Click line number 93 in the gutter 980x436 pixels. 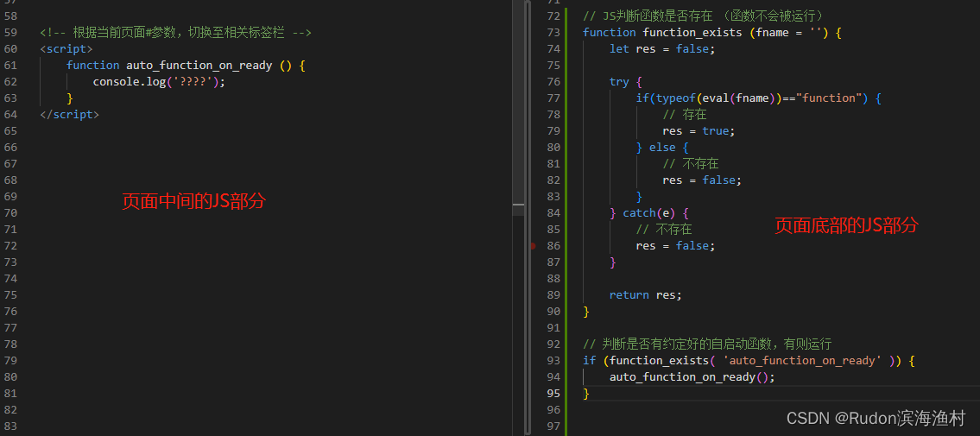tap(553, 360)
